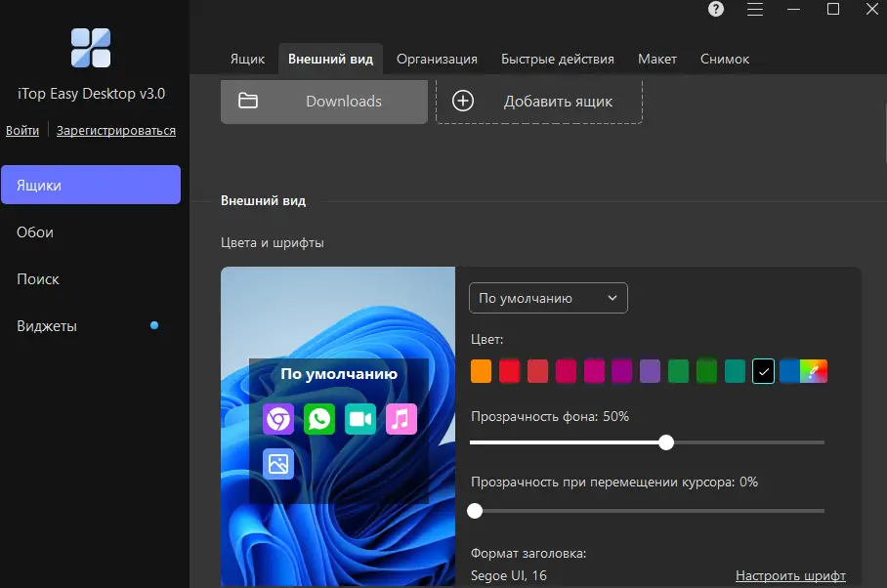Choose the bright red color swatch
887x588 pixels.
(x=509, y=371)
